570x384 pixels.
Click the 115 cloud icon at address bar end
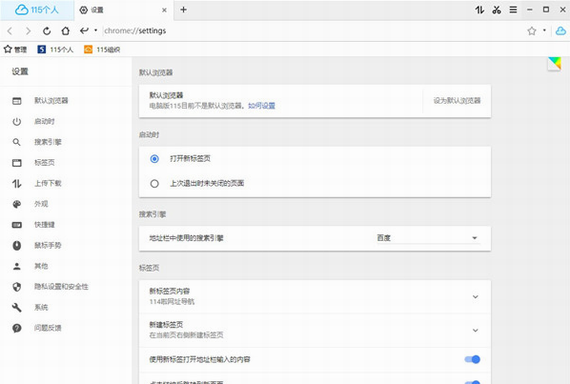(561, 31)
